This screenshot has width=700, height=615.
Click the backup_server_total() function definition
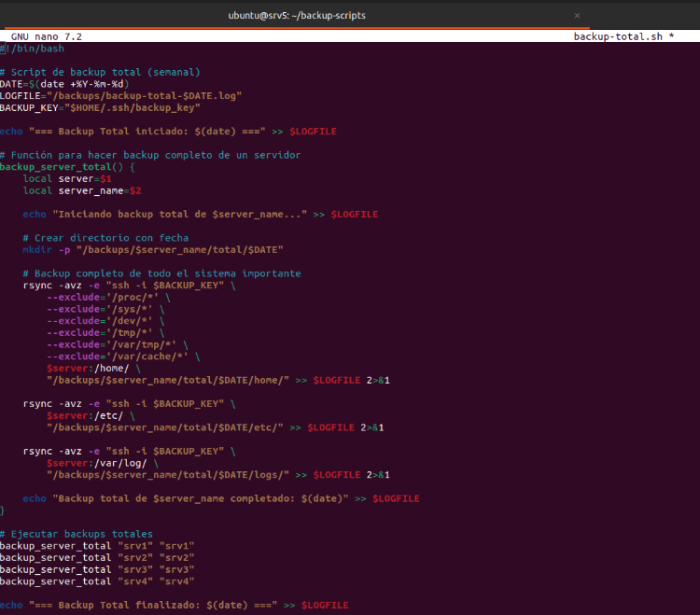67,167
